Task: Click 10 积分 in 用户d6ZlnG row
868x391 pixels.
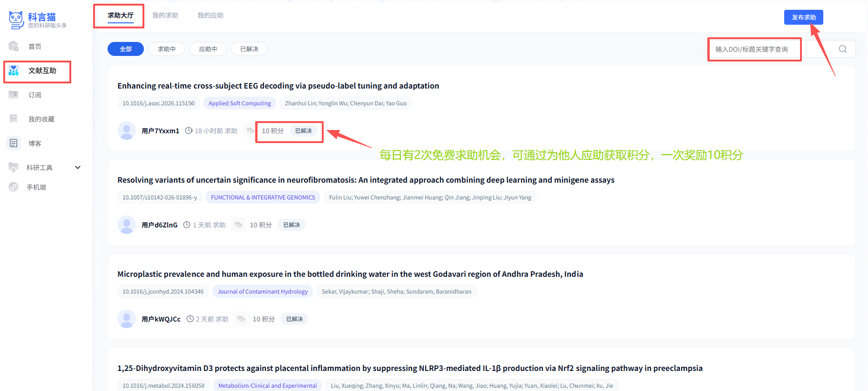Action: pos(261,225)
